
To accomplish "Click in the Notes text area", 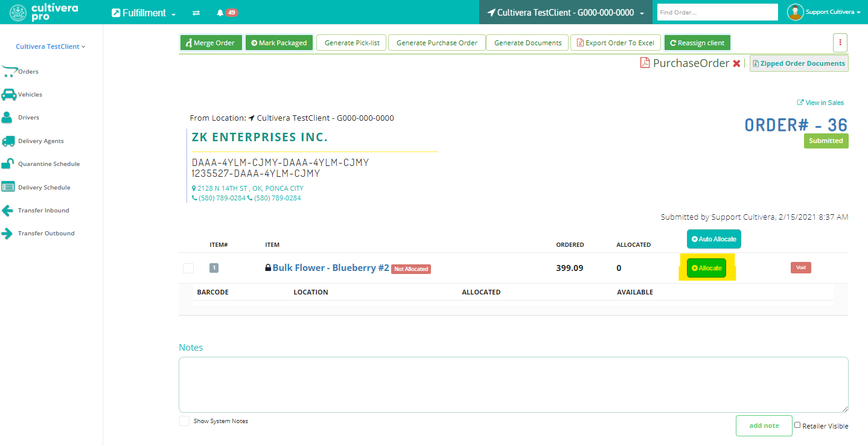I will [x=513, y=384].
